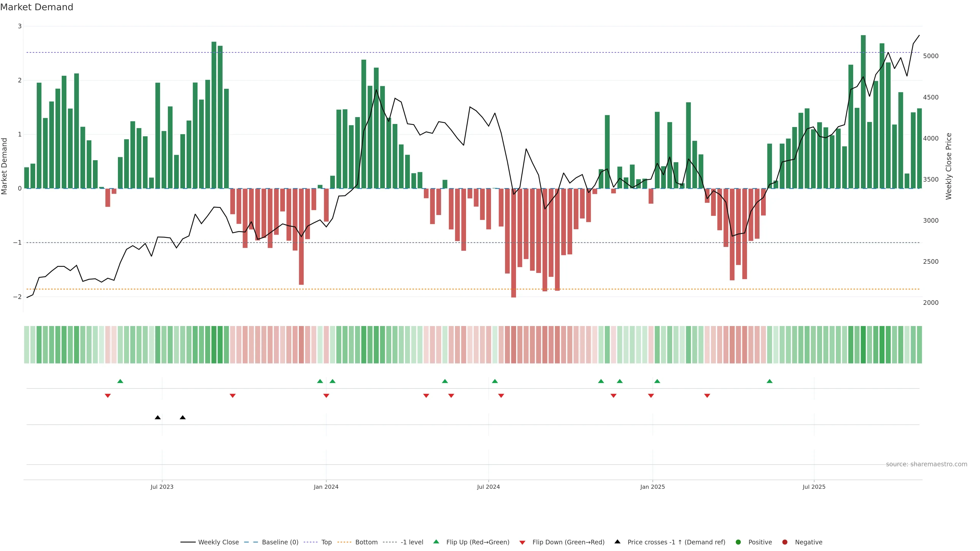Click red Flip Down triangle in legend
The height and width of the screenshot is (551, 980).
(522, 542)
